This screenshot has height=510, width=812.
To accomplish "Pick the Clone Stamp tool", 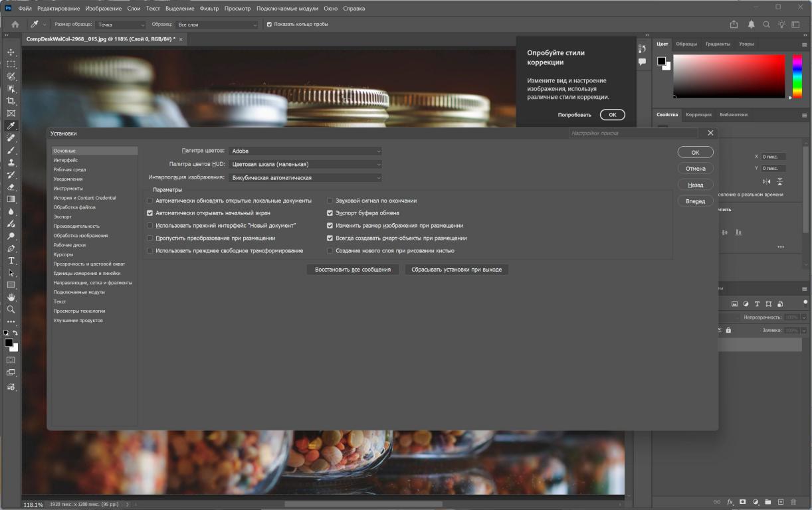I will [x=11, y=163].
